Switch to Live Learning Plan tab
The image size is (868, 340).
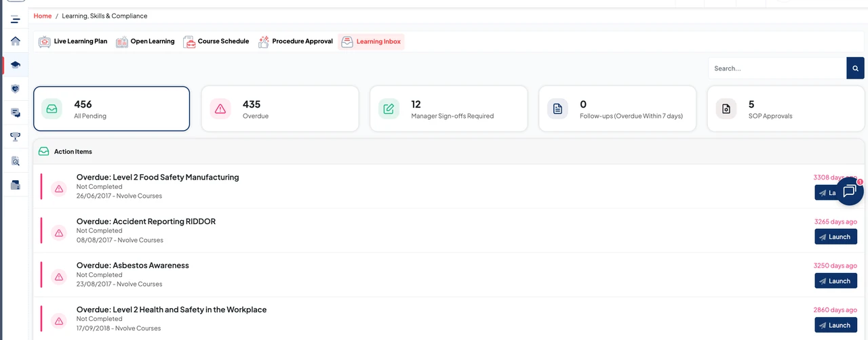point(73,41)
